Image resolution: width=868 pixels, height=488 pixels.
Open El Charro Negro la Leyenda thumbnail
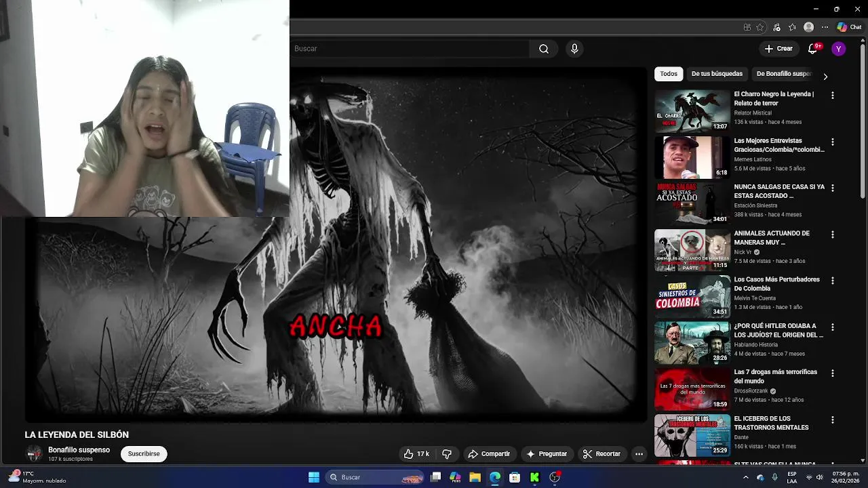692,111
